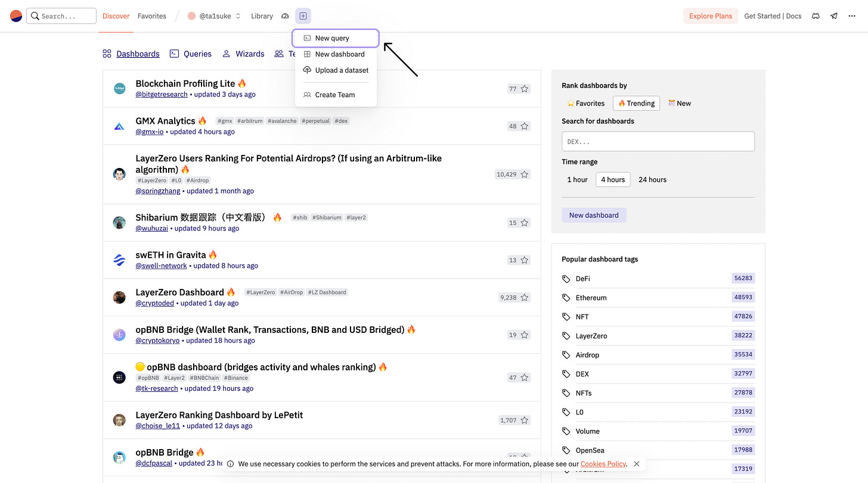Switch to the Wizards section
The height and width of the screenshot is (483, 868).
pyautogui.click(x=243, y=54)
